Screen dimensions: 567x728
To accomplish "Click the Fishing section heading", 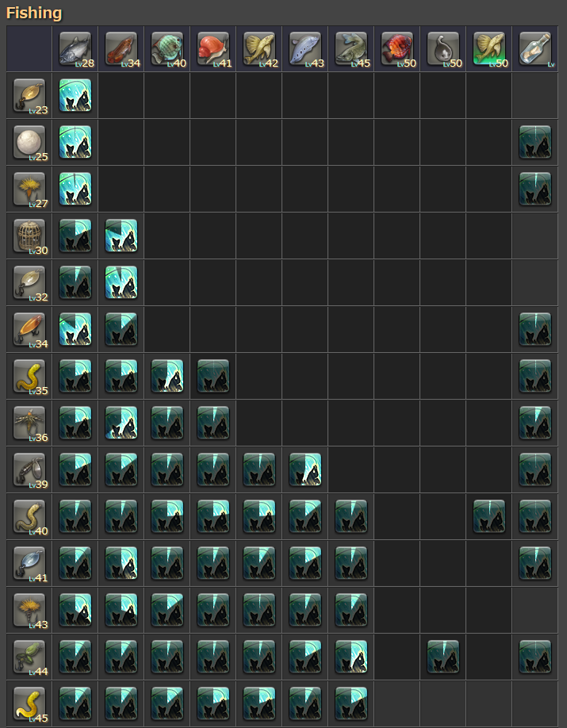I will point(34,13).
